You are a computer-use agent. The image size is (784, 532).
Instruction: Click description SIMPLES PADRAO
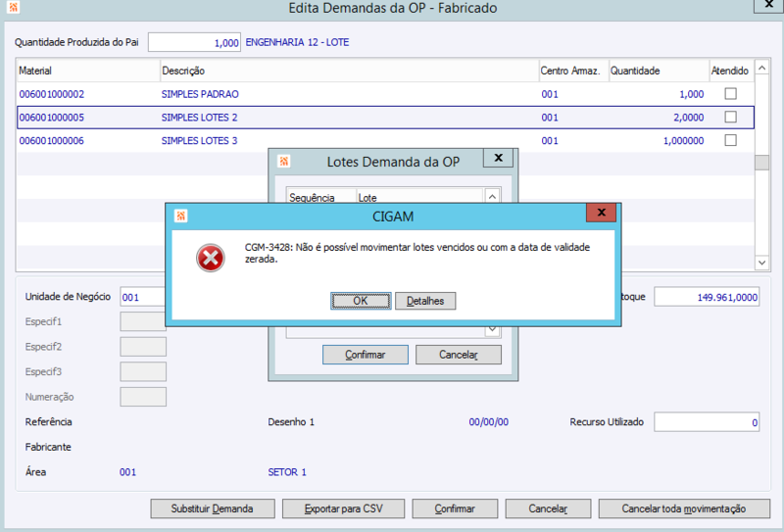200,94
